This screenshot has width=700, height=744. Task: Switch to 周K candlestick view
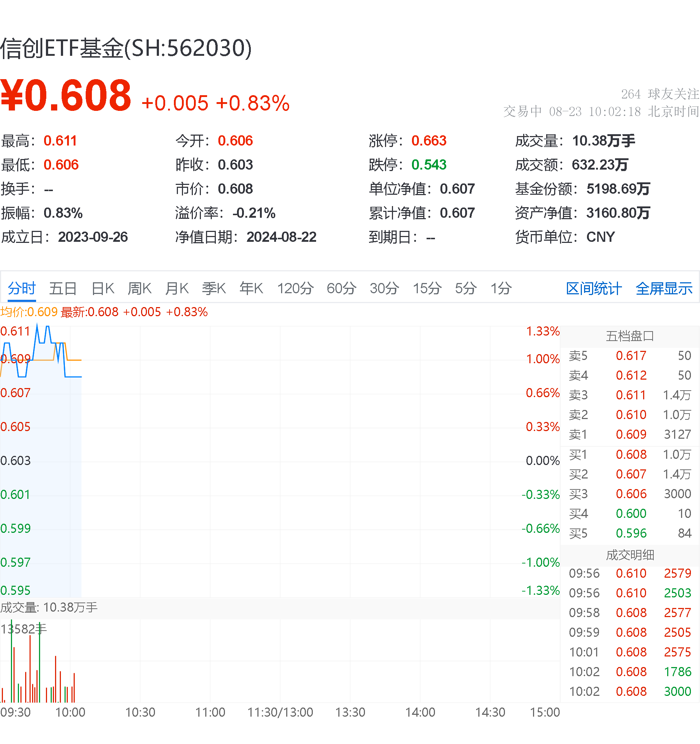click(x=140, y=288)
